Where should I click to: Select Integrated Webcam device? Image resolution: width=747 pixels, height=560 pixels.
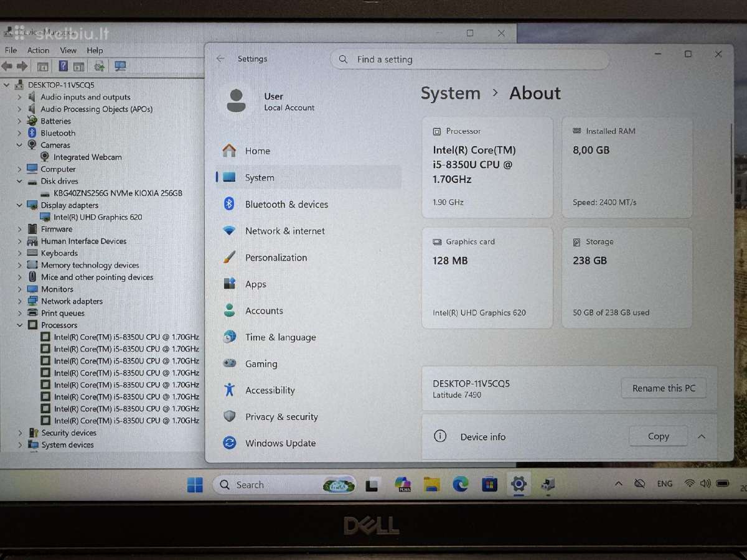[87, 157]
